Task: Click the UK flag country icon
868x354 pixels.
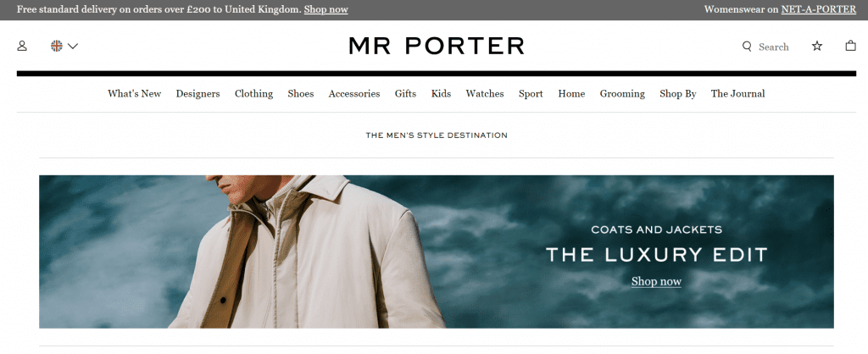Action: [x=57, y=46]
